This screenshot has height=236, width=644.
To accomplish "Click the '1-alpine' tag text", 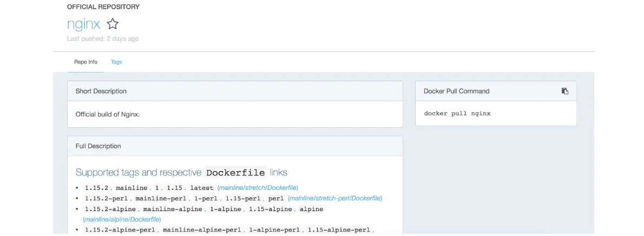I will tap(226, 209).
